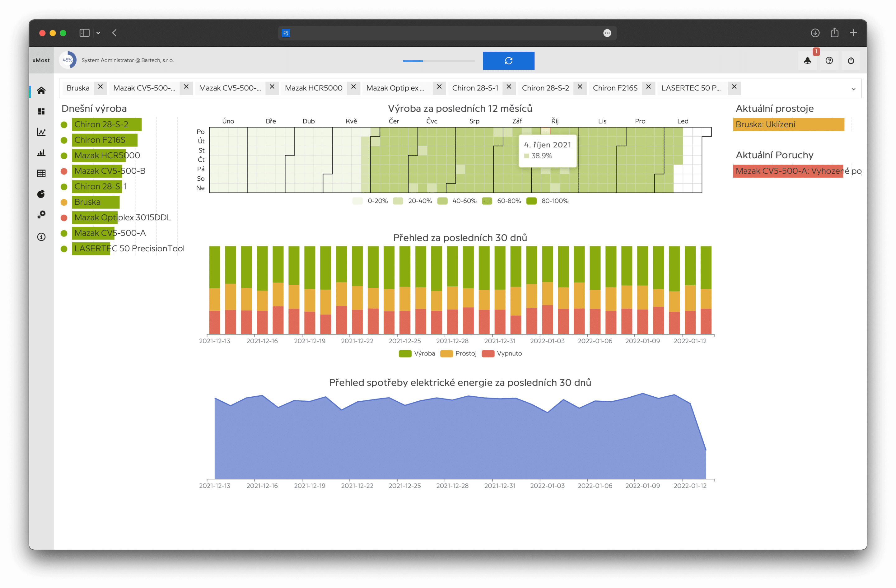Open the info sidebar icon

41,237
